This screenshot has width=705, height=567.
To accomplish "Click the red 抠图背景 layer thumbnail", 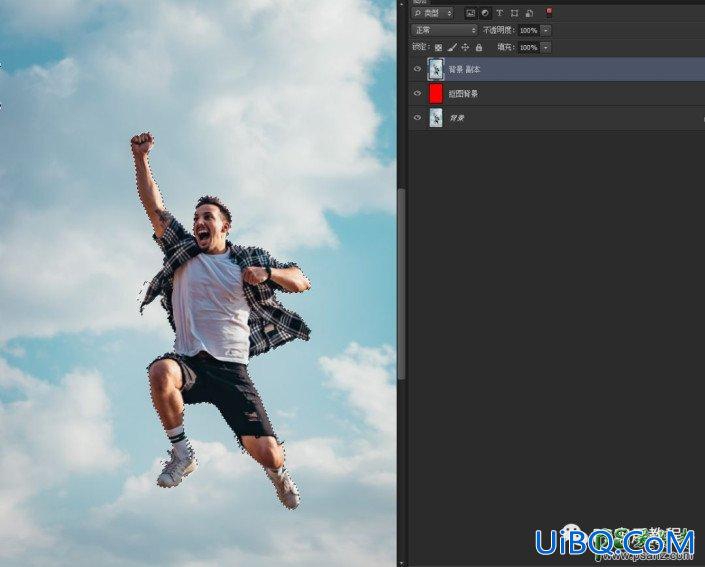I will pyautogui.click(x=436, y=94).
